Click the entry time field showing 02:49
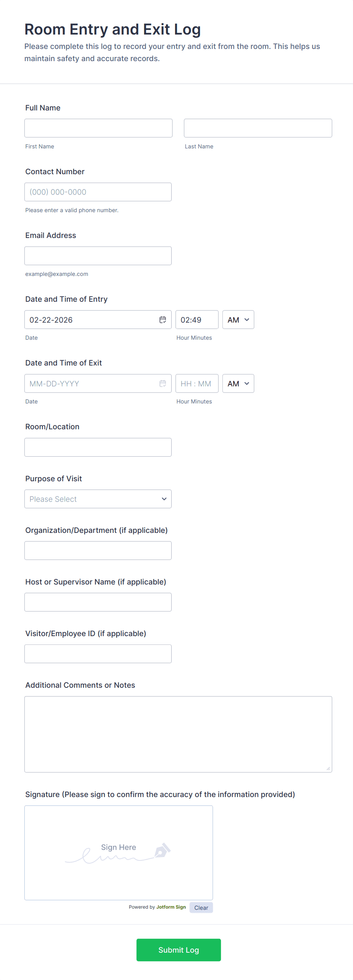The image size is (353, 980). (x=197, y=320)
